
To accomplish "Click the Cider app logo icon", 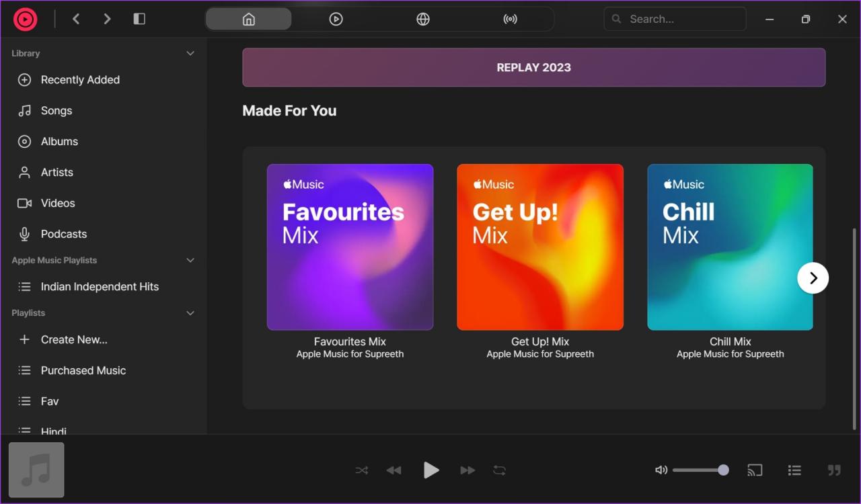I will coord(26,19).
